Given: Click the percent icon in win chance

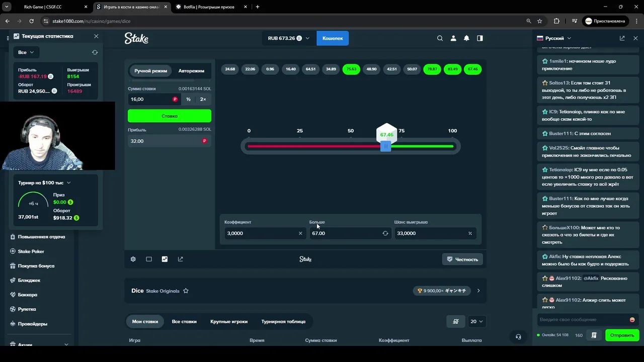Looking at the screenshot, I should click(x=470, y=233).
